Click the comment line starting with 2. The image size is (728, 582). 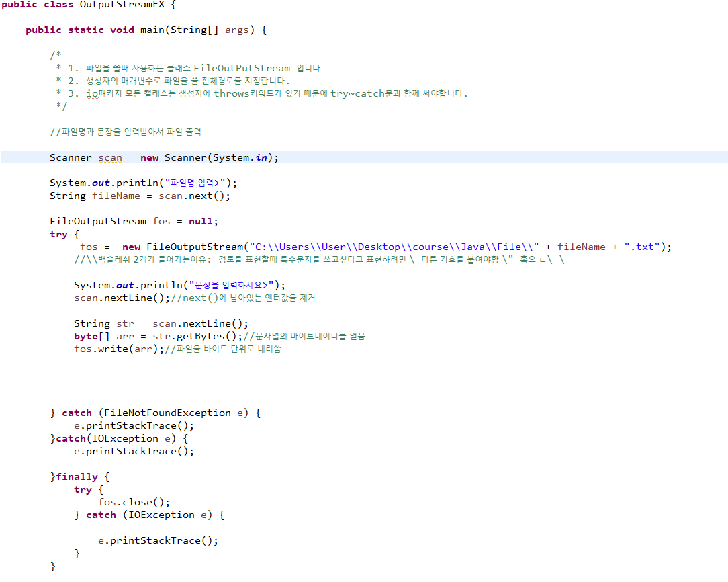[173, 81]
